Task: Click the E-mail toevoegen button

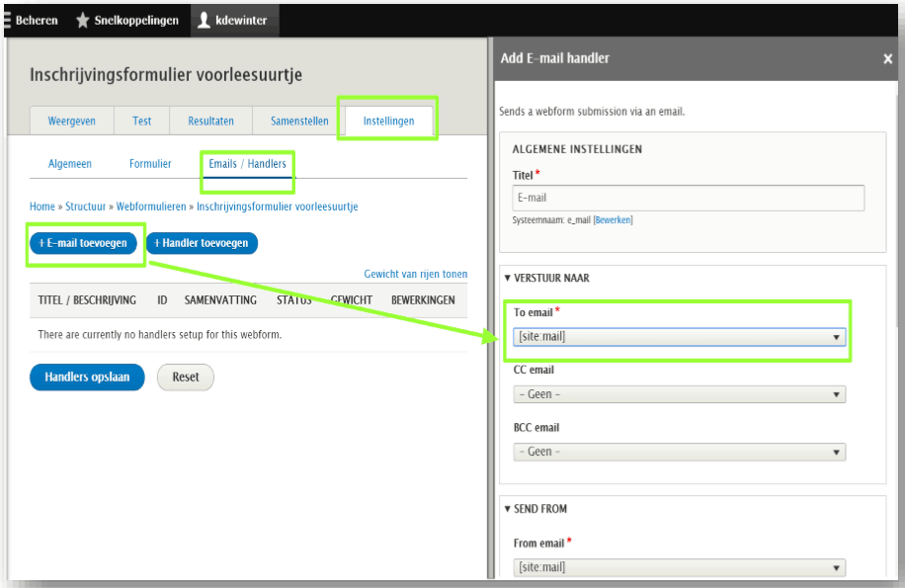Action: point(83,243)
